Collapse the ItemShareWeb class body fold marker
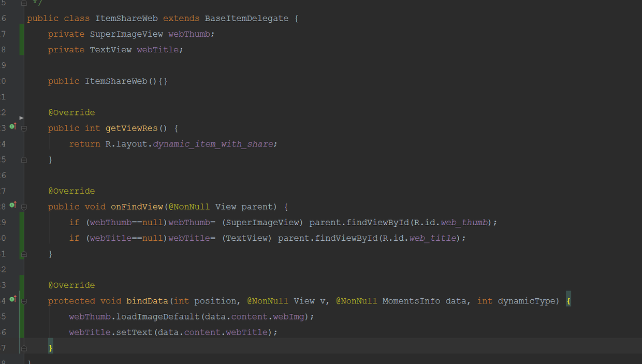 [x=24, y=18]
